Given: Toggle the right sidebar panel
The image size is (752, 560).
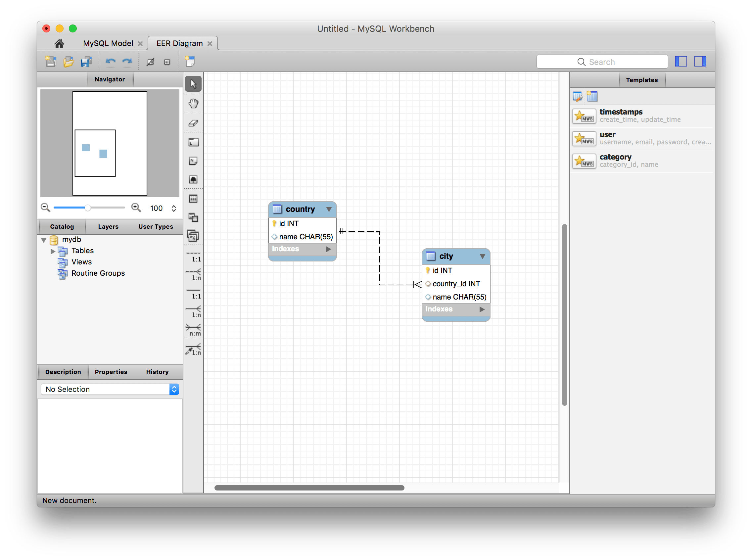Looking at the screenshot, I should 700,61.
